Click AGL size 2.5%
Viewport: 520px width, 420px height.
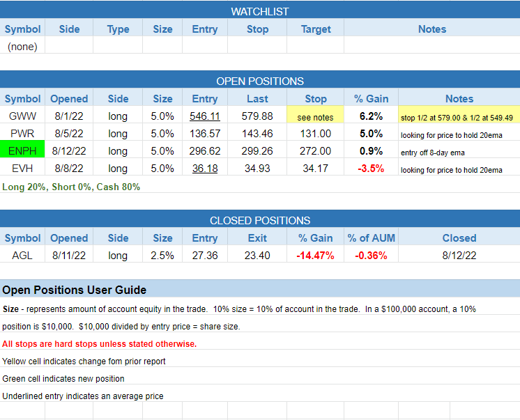(x=162, y=255)
